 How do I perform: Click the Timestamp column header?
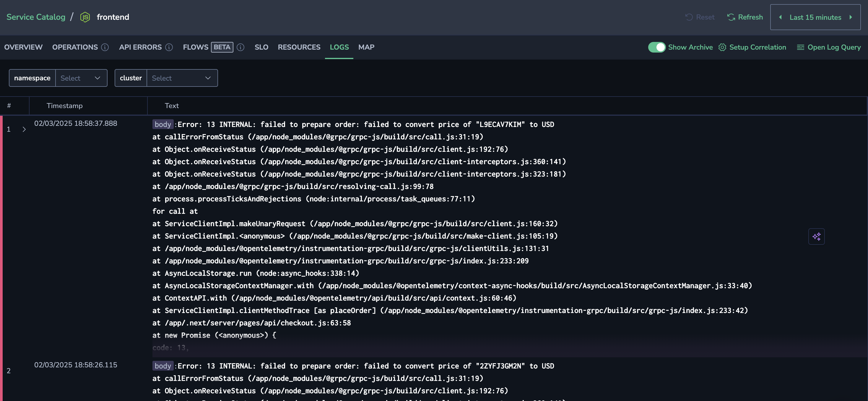click(x=64, y=106)
